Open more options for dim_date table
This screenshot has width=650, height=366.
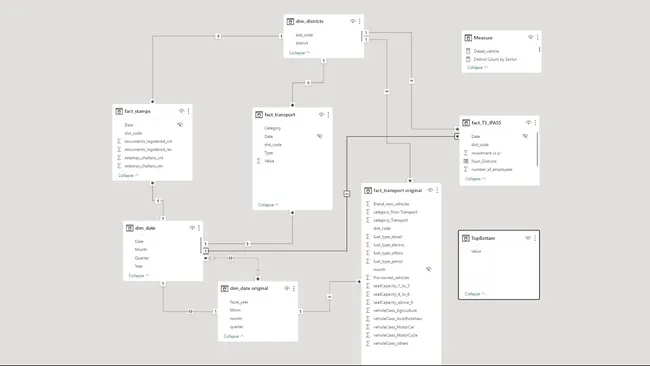[199, 228]
